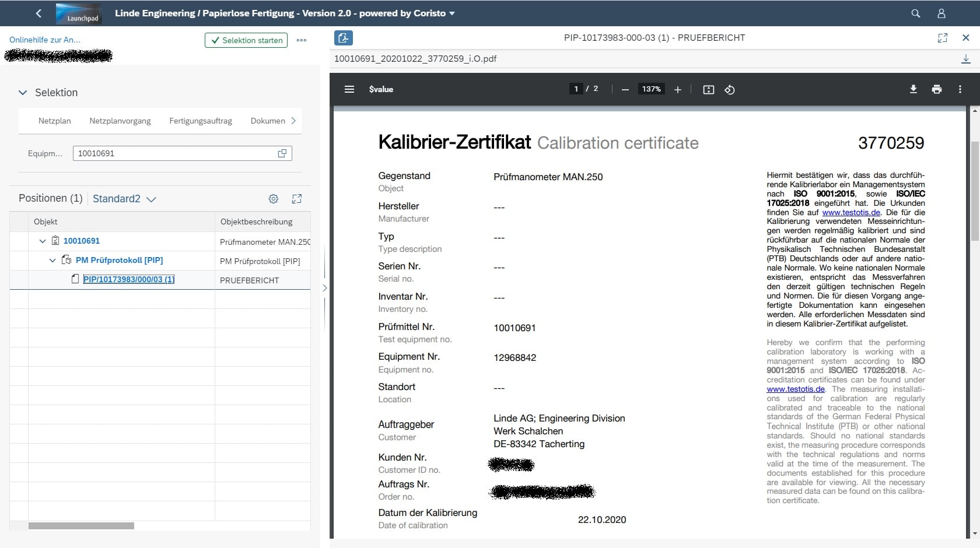Click Selektion starten button
This screenshot has height=548, width=980.
[246, 40]
